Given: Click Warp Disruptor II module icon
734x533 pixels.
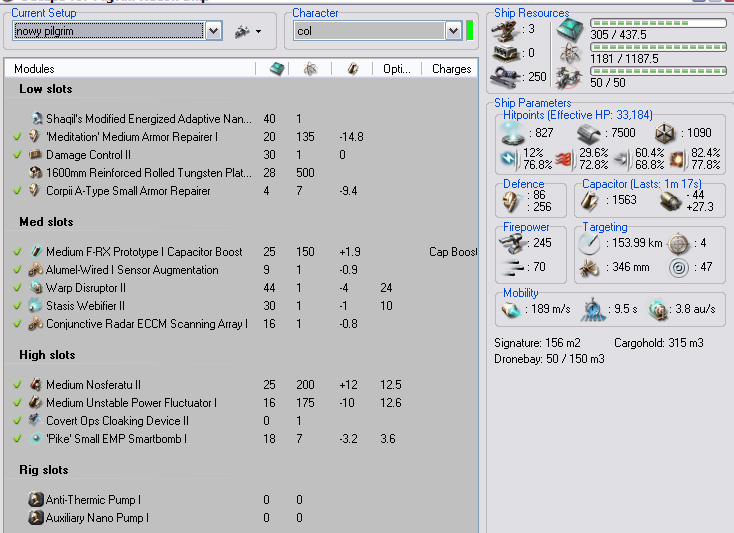Looking at the screenshot, I should 36,287.
